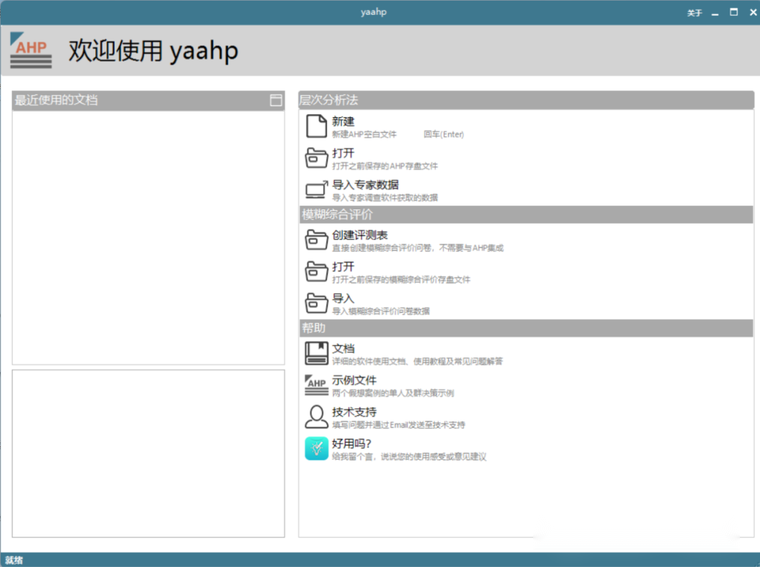Select 打开 to open a saved AHP file

click(x=343, y=153)
